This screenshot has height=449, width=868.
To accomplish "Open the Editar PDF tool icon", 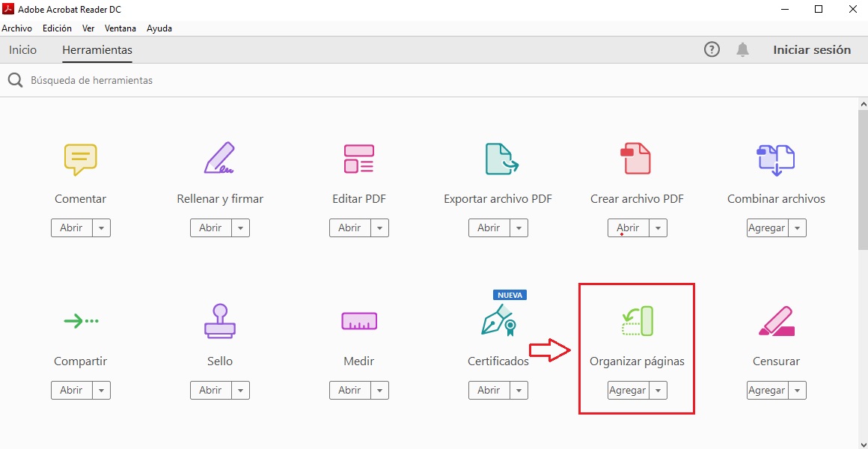I will (x=358, y=159).
